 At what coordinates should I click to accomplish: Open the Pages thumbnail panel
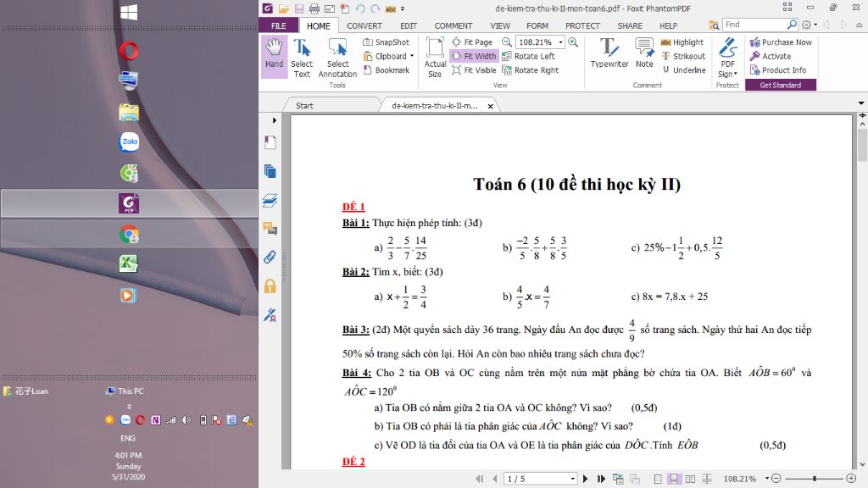[270, 171]
